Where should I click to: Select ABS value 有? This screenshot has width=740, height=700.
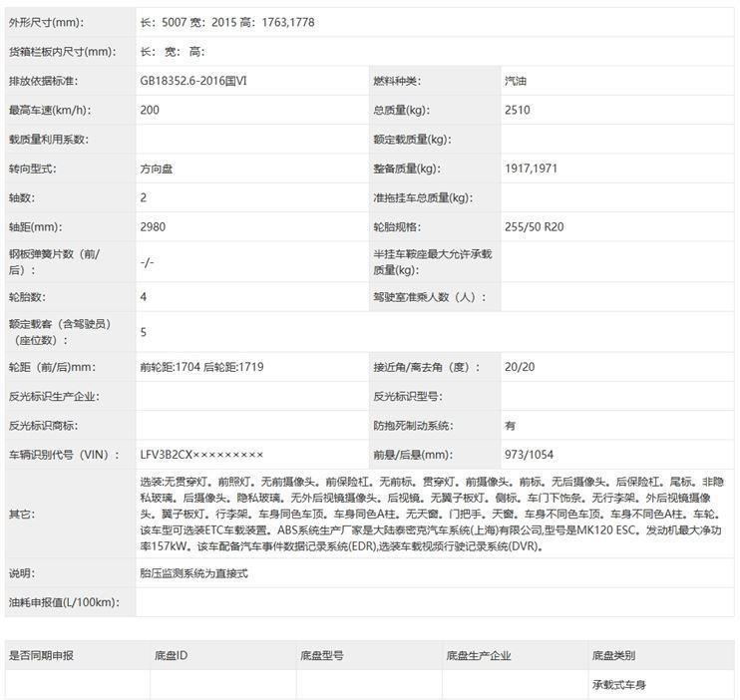point(511,426)
